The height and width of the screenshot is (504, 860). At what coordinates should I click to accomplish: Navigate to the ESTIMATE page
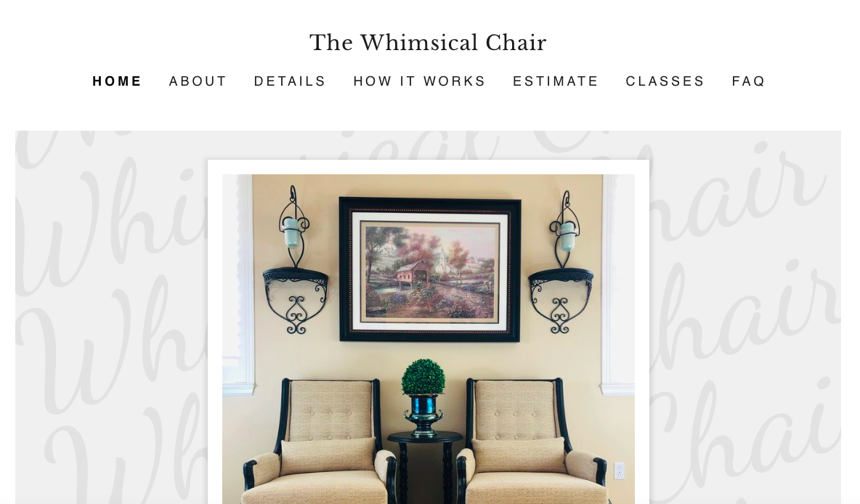[556, 81]
